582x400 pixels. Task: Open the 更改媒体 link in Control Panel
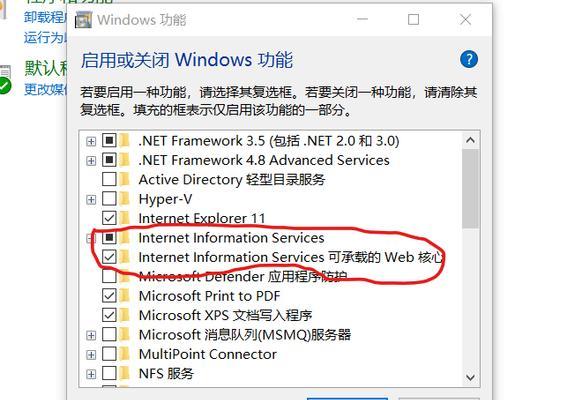click(45, 89)
